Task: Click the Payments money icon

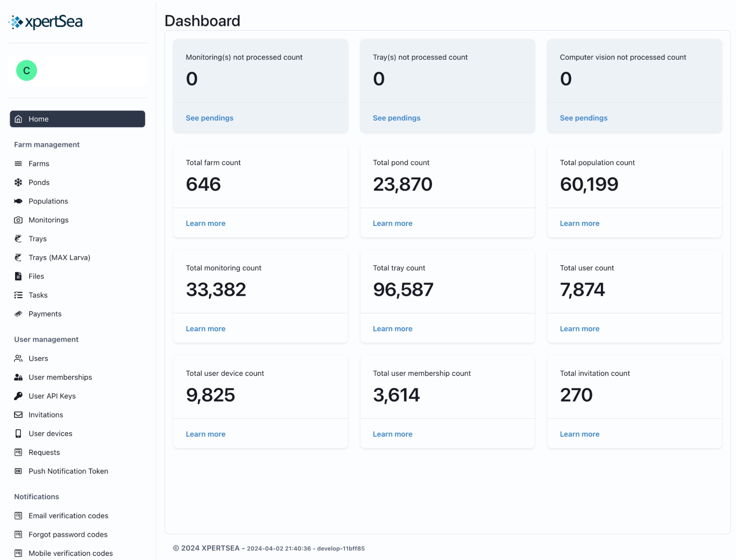Action: (18, 313)
